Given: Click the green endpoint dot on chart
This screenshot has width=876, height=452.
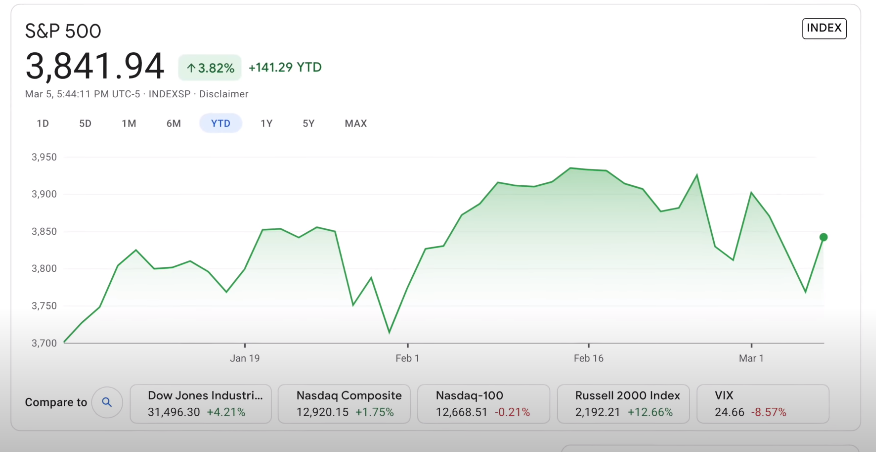Looking at the screenshot, I should 823,237.
